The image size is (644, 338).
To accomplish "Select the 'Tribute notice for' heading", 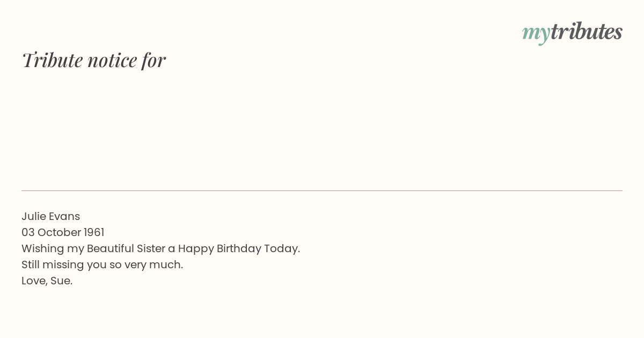I will pos(94,60).
